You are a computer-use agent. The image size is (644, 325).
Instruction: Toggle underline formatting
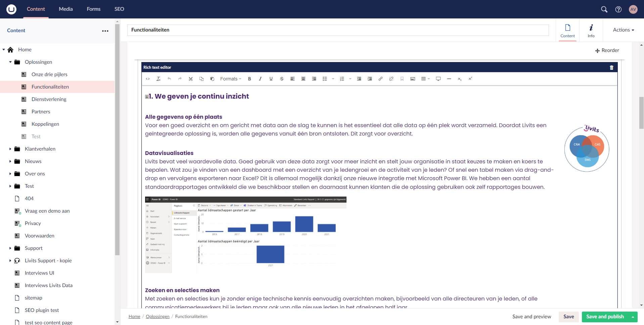point(271,79)
